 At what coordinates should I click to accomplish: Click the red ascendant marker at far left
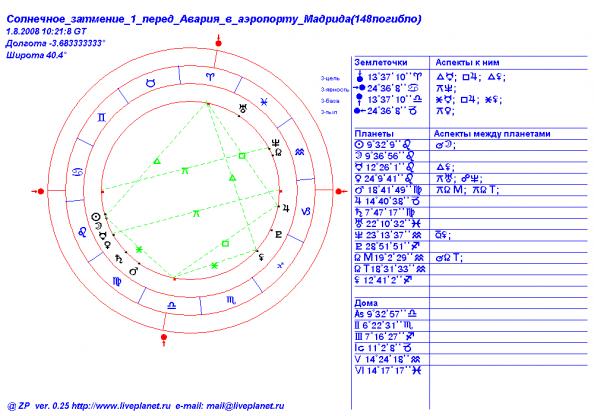click(x=38, y=191)
